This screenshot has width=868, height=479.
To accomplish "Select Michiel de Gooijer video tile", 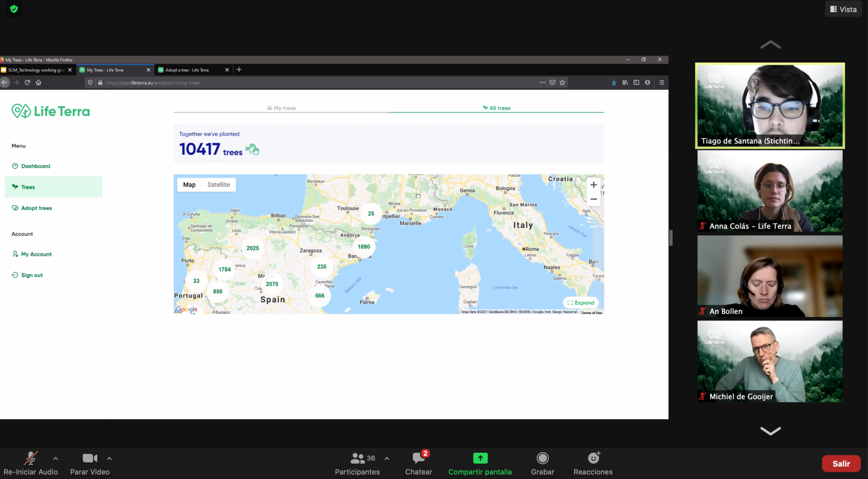I will tap(770, 361).
